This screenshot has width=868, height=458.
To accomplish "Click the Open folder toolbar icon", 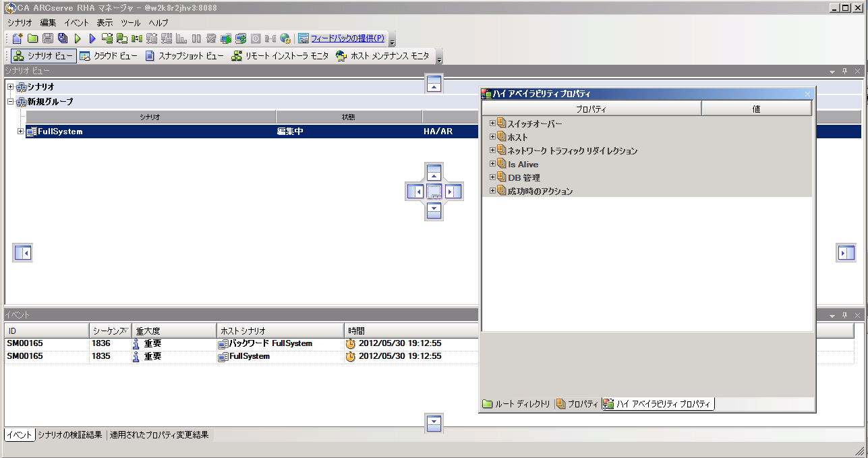I will point(32,38).
